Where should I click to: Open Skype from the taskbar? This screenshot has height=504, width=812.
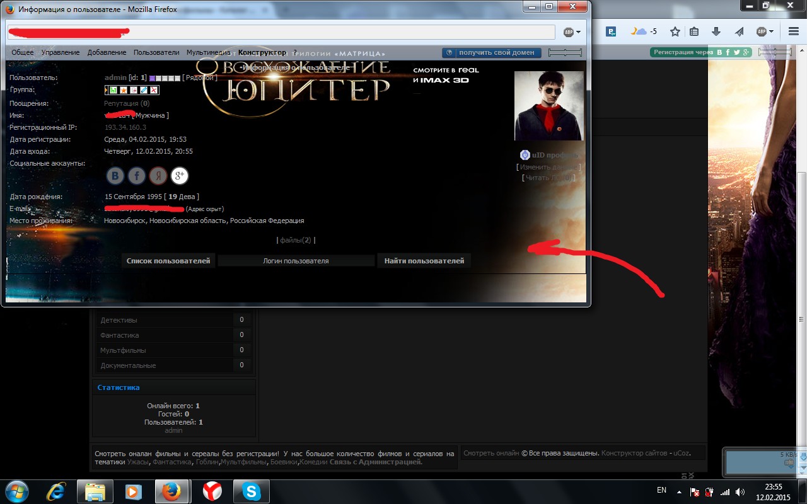[x=251, y=491]
